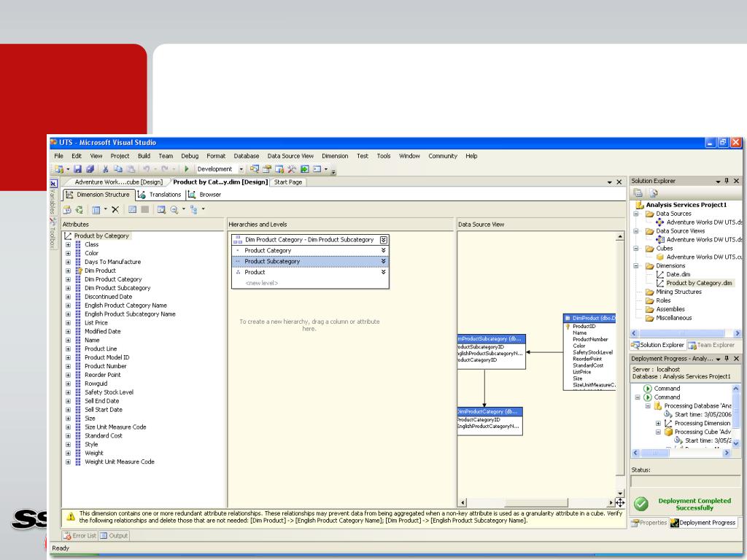Viewport: 747px width, 560px height.
Task: Click the view attributes list icon in dimension toolbar
Action: click(x=96, y=209)
